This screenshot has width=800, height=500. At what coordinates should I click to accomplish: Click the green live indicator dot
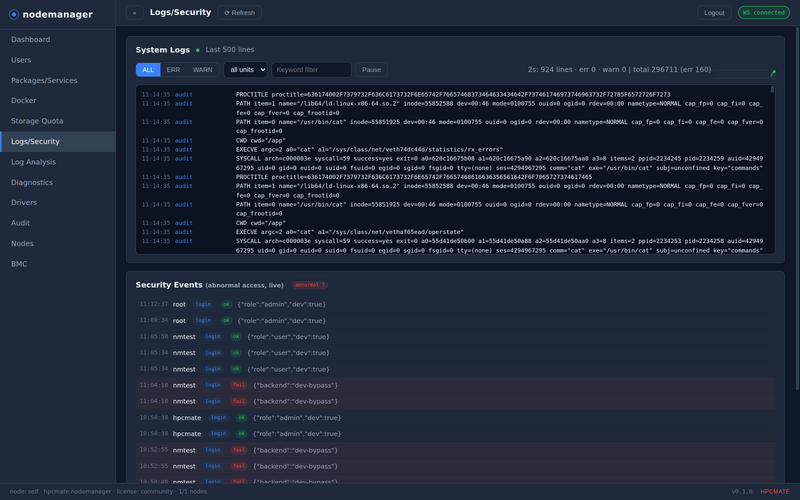tap(197, 50)
